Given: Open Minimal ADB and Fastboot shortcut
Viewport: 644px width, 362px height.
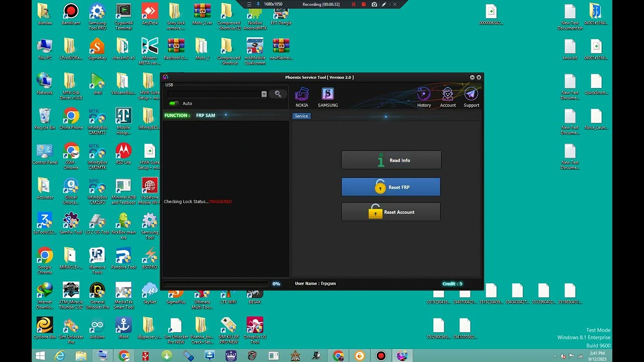Looking at the screenshot, I should 123,191.
